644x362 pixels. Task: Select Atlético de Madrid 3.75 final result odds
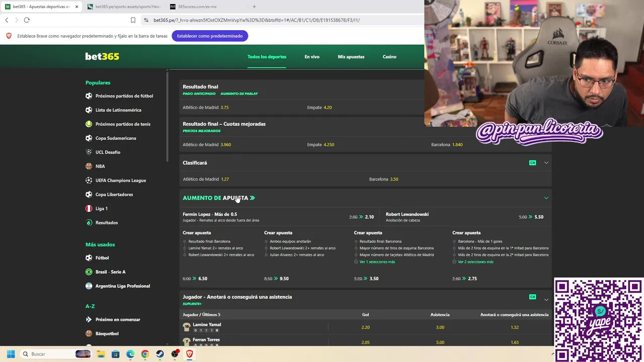click(x=206, y=108)
